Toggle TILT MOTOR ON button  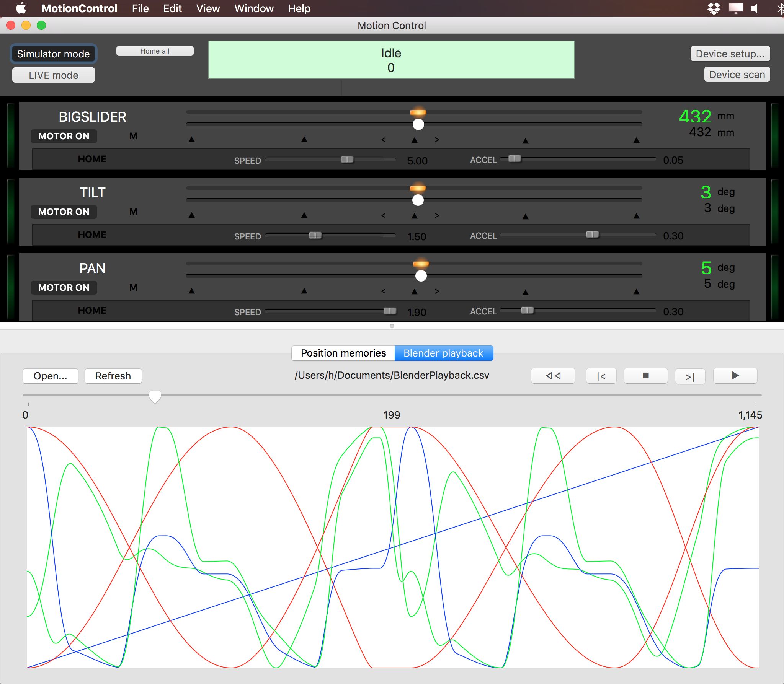coord(64,212)
